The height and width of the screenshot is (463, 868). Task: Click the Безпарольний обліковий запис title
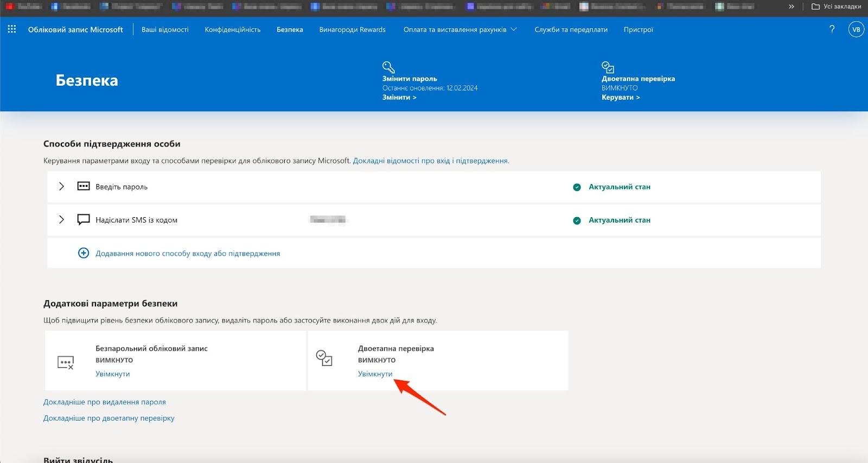pyautogui.click(x=151, y=348)
